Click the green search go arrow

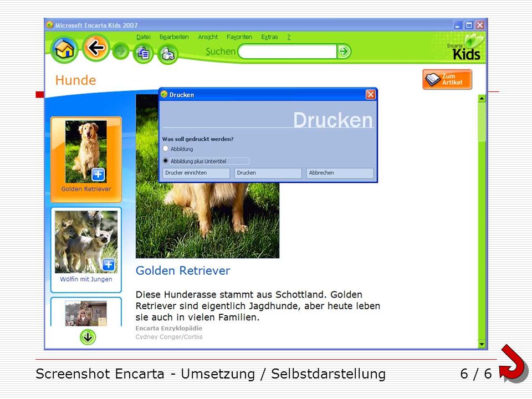[x=344, y=52]
